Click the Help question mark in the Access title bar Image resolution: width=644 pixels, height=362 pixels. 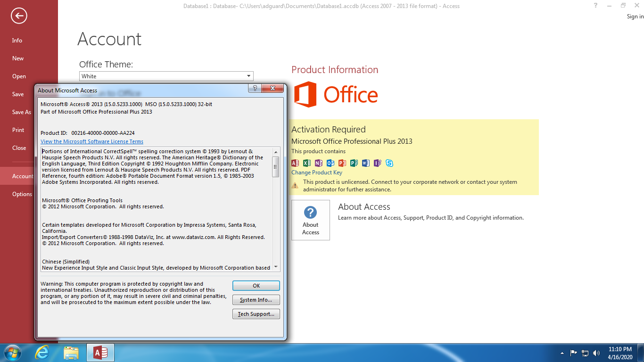(x=596, y=6)
